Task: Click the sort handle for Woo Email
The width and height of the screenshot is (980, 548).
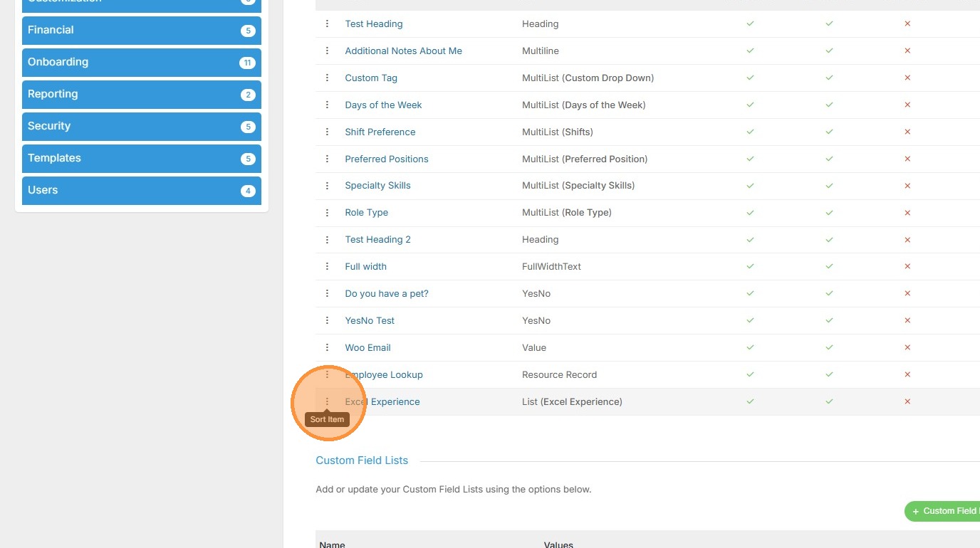Action: (327, 347)
